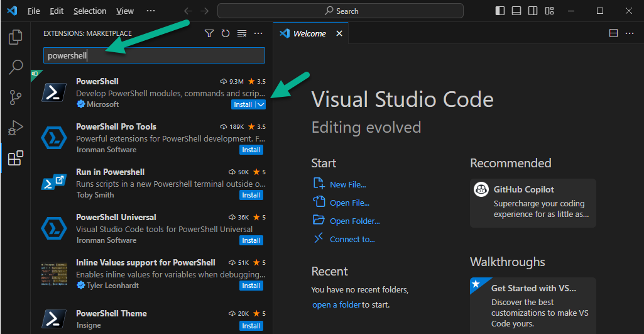Show more menus via title bar ellipsis

(151, 11)
